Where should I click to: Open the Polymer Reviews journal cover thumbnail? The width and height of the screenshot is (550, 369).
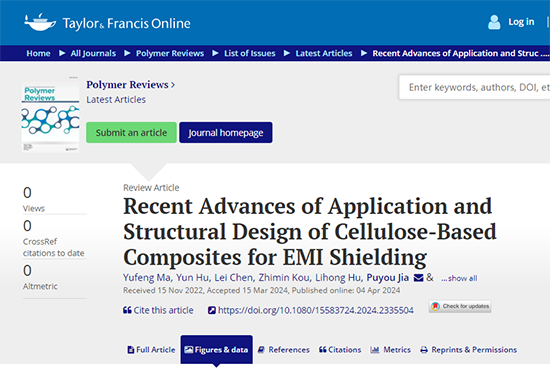[50, 114]
